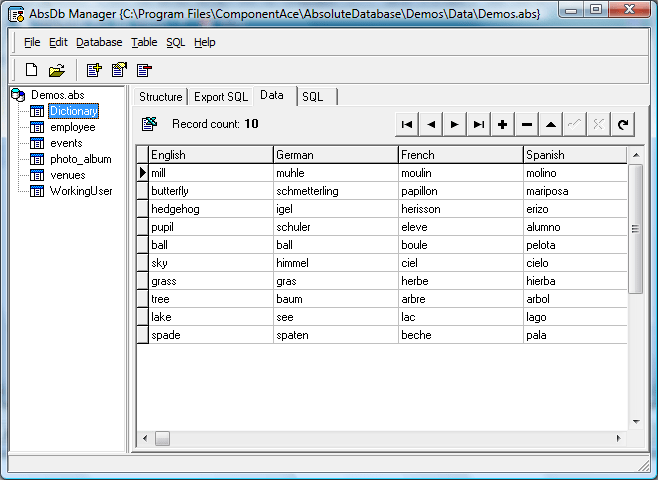
Task: Click the 'herisson' French cell
Action: click(x=461, y=209)
